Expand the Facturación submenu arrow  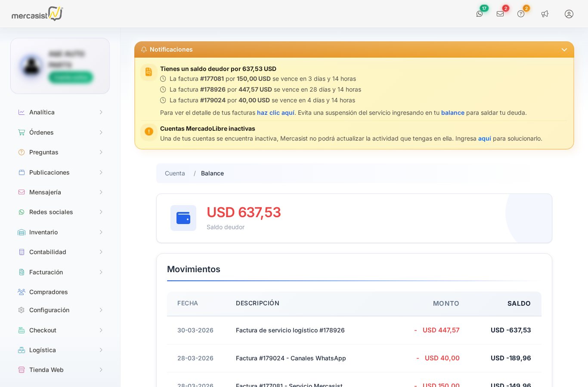pyautogui.click(x=101, y=272)
